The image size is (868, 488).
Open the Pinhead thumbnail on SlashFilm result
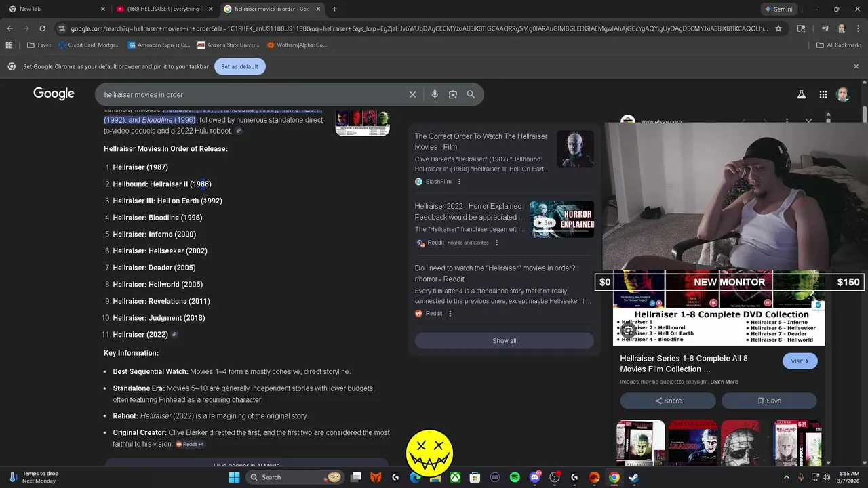(575, 150)
